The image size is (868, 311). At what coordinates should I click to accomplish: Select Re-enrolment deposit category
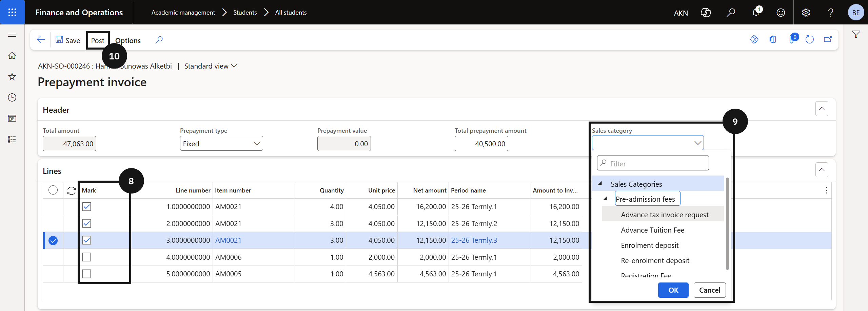[655, 260]
